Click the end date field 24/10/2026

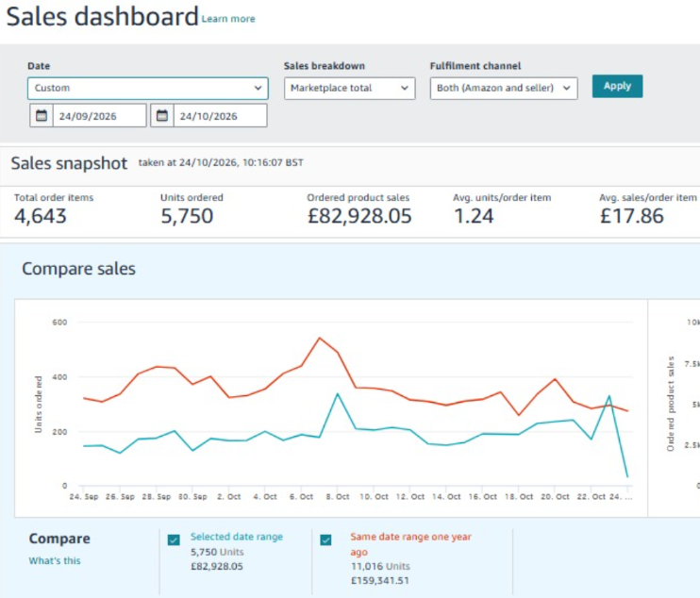click(x=220, y=116)
